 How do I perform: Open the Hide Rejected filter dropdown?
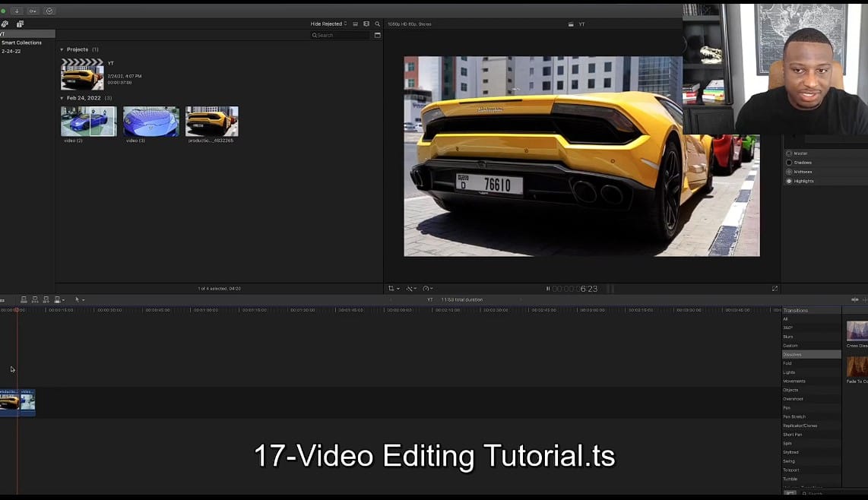[x=327, y=24]
